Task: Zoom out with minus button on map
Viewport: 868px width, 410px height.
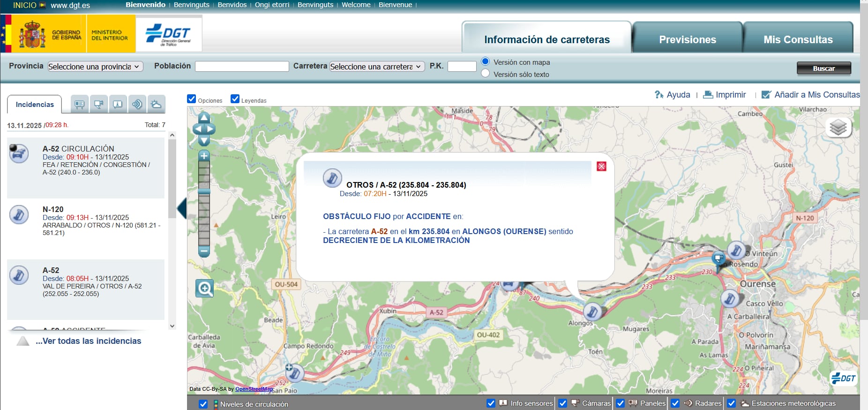Action: coord(204,251)
